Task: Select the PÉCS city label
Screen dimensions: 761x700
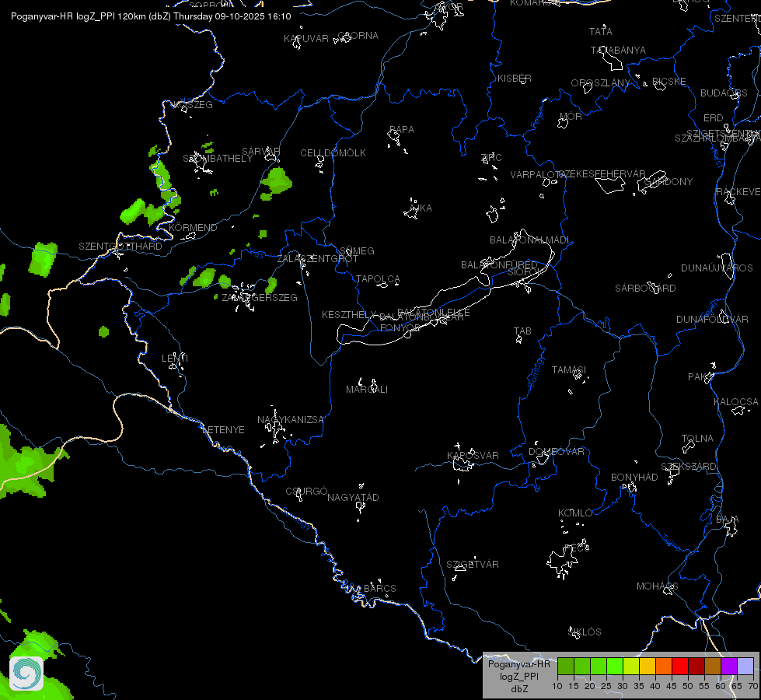Action: point(577,548)
